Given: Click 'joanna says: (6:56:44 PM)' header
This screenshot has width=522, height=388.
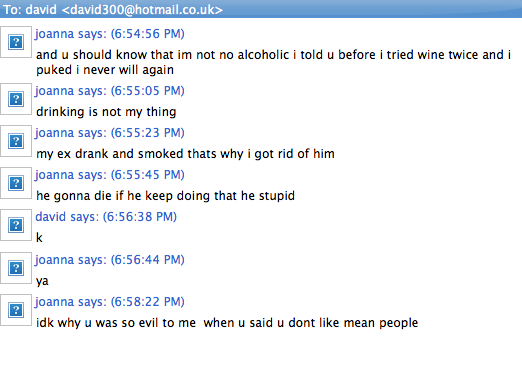Looking at the screenshot, I should click(110, 260).
